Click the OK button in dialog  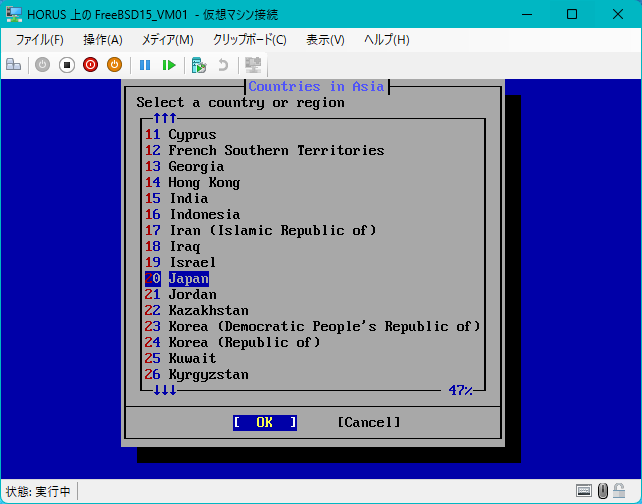pyautogui.click(x=265, y=422)
